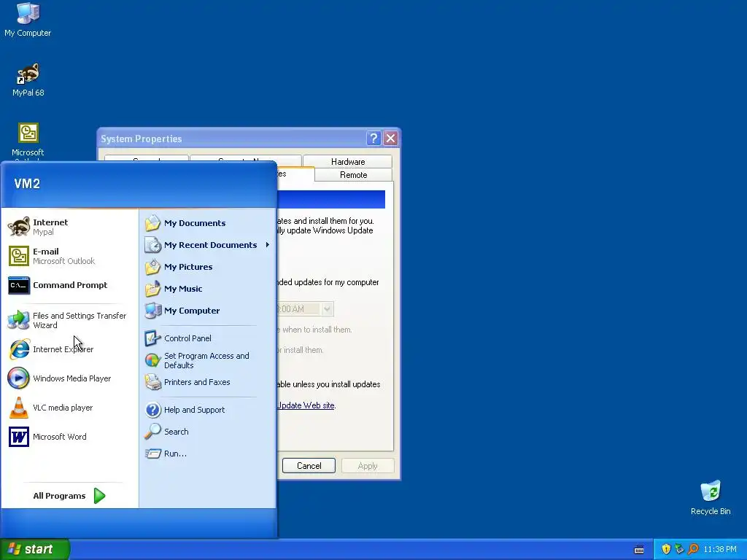Open the Windows Update Web site link

click(306, 405)
